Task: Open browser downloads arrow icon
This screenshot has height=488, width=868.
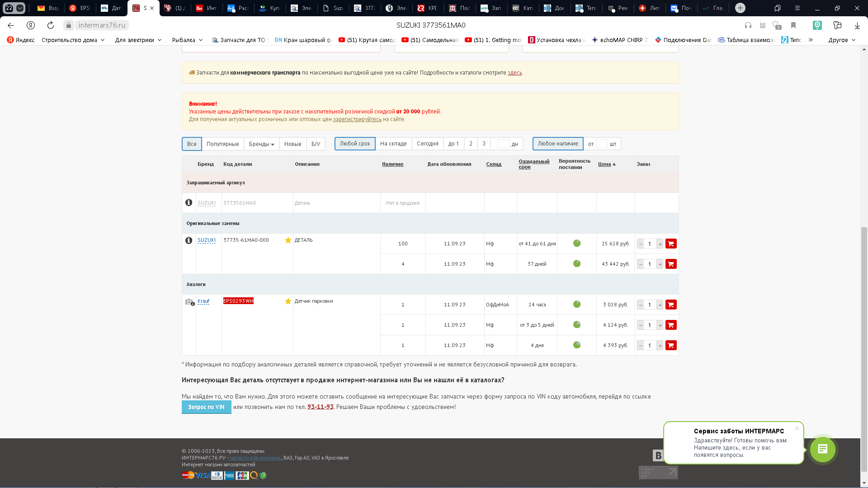Action: (857, 25)
